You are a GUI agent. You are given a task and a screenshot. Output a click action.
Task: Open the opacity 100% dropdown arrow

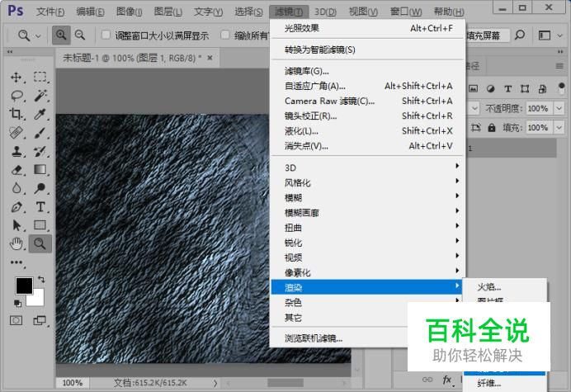click(x=559, y=108)
